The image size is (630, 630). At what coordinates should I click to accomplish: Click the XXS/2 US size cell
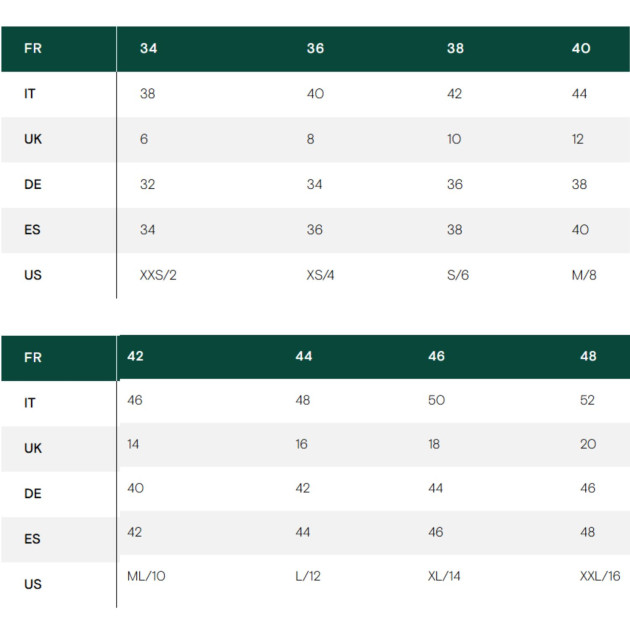coord(158,275)
